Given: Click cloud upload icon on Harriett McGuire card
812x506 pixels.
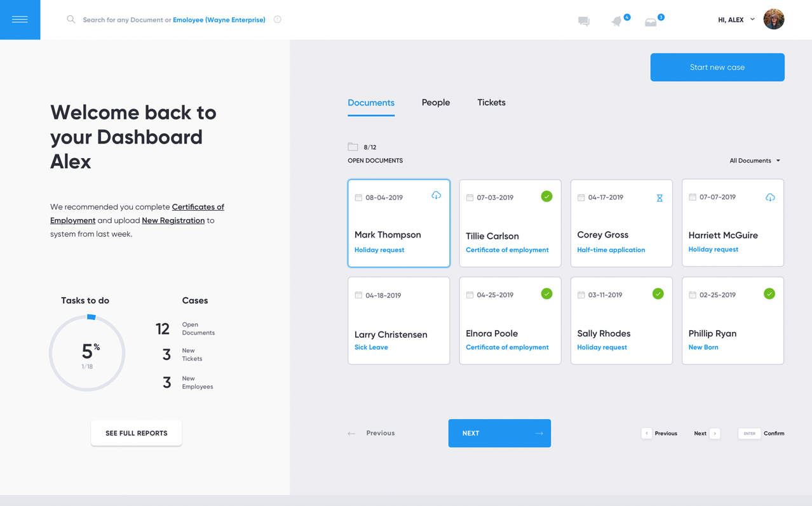Looking at the screenshot, I should point(770,197).
